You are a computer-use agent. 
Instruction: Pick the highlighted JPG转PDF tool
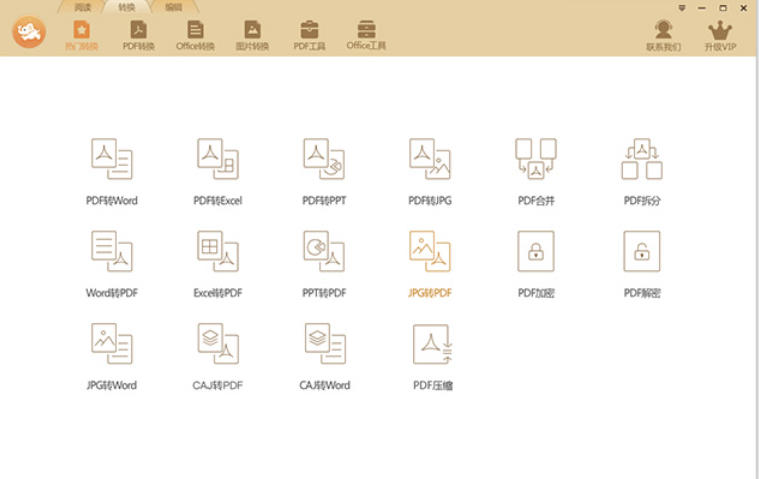tap(430, 252)
